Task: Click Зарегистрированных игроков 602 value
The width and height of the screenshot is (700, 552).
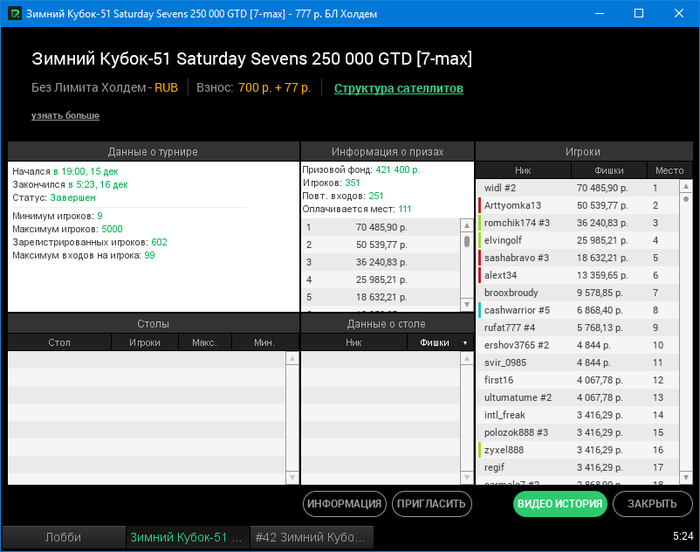Action: (159, 242)
